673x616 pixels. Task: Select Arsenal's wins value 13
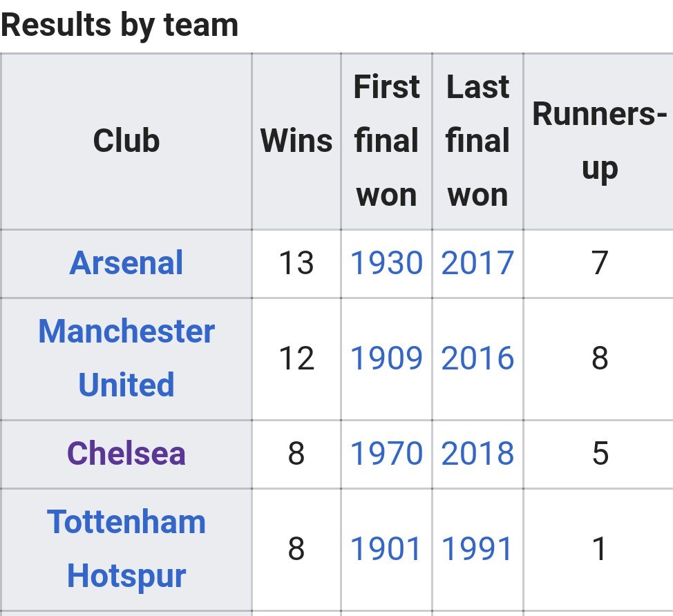tap(296, 262)
